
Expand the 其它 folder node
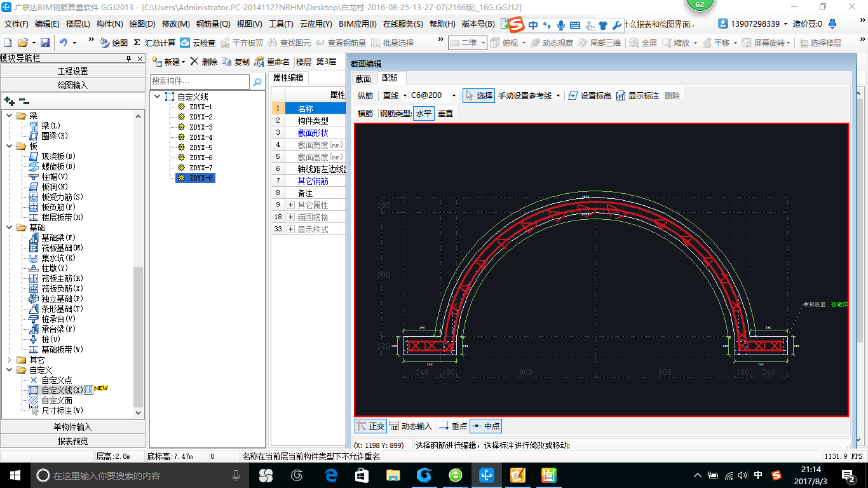click(x=10, y=360)
